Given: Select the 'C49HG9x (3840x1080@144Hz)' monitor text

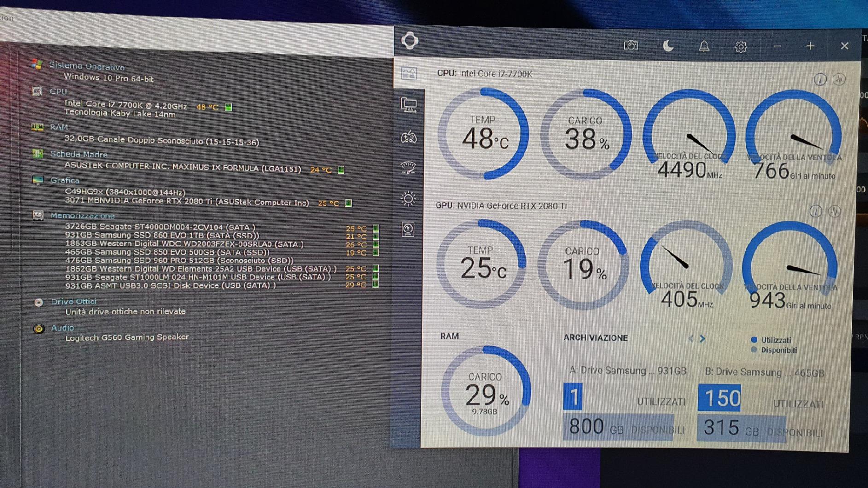Looking at the screenshot, I should 125,192.
